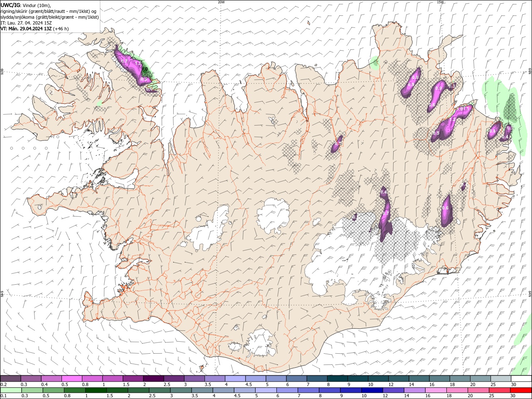Click the pink 18 swatch in lower legend
The height and width of the screenshot is (399, 532).
(456, 390)
